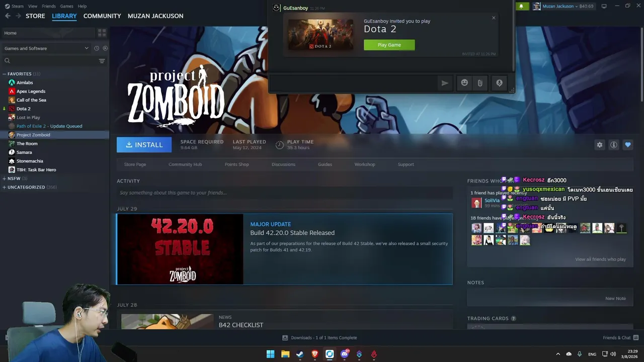The width and height of the screenshot is (644, 362).
Task: Expand the Uncategorized category
Action: 5,187
